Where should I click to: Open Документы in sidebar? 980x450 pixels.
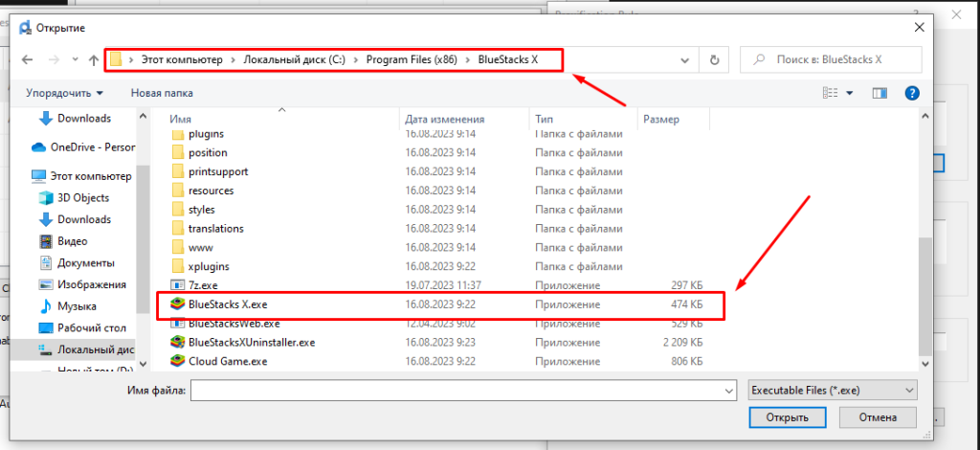pyautogui.click(x=85, y=263)
